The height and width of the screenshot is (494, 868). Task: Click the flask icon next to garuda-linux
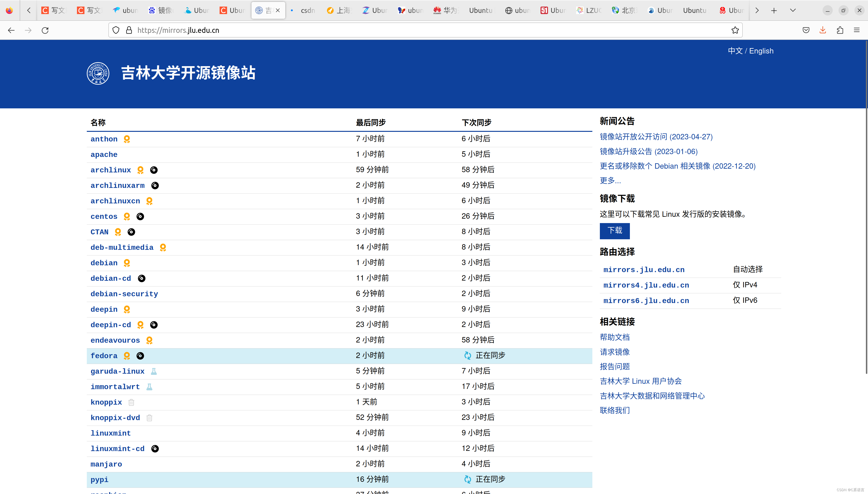click(x=154, y=372)
